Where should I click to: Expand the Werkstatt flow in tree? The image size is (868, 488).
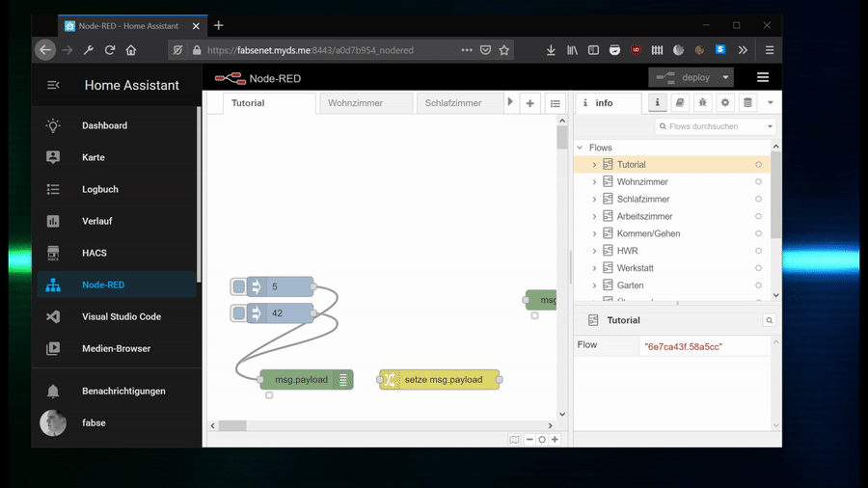(594, 268)
